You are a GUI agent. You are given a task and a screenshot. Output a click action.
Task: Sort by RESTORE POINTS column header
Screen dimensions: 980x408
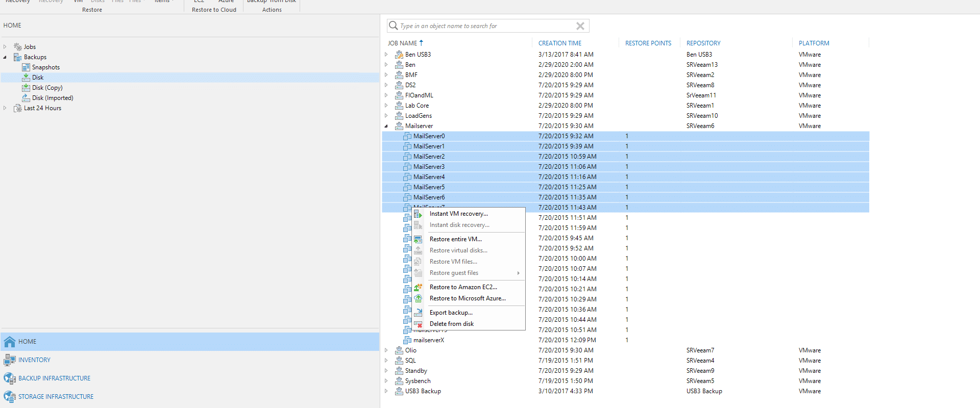(x=648, y=43)
